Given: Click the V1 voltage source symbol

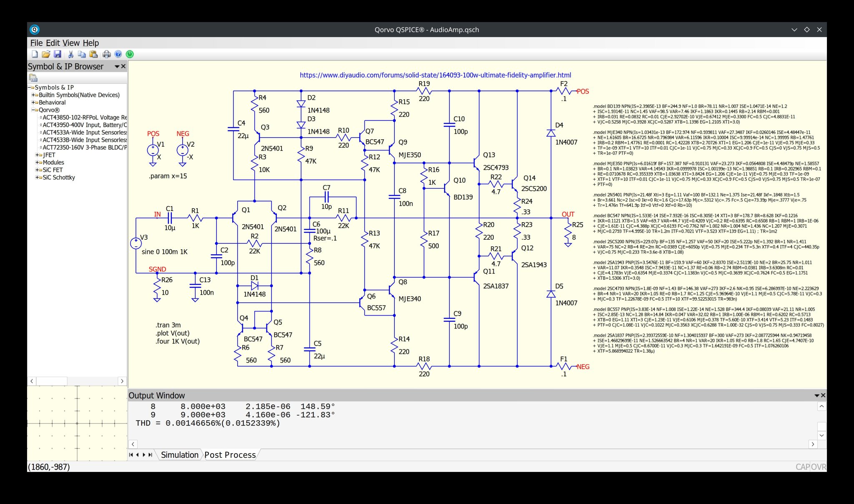Looking at the screenshot, I should coord(153,150).
